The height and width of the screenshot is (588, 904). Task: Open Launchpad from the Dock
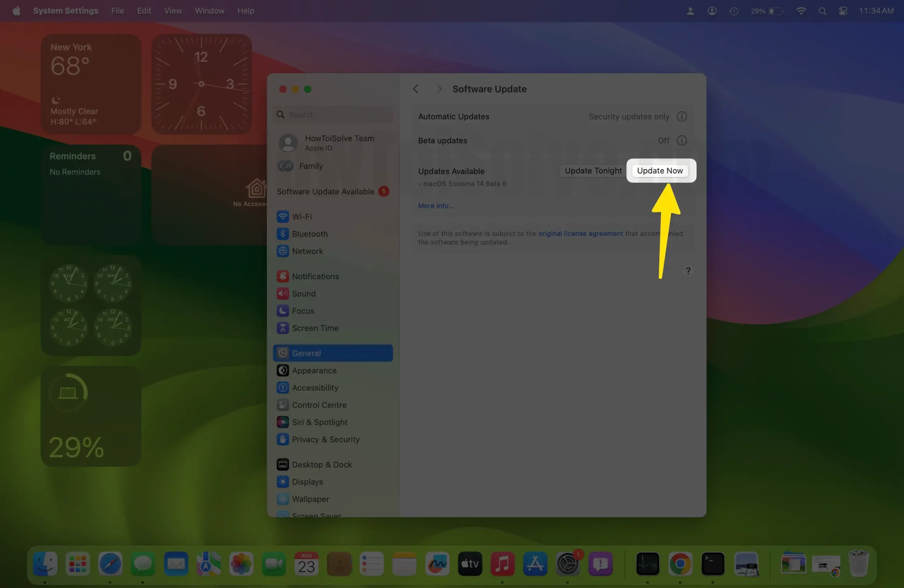click(x=77, y=563)
